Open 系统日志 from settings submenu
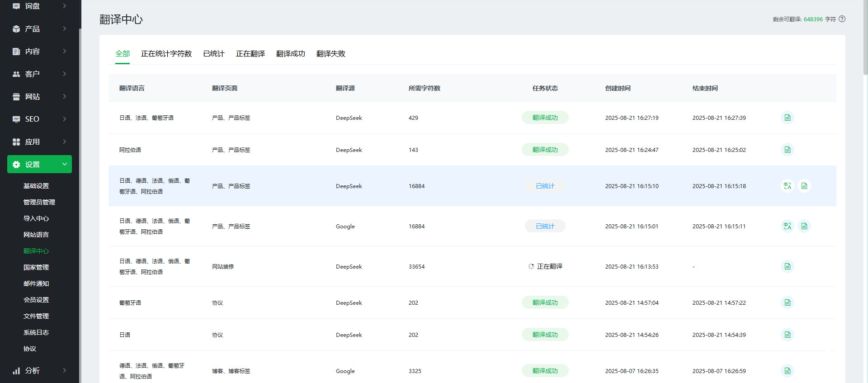Screen dimensions: 868x383 coord(36,332)
